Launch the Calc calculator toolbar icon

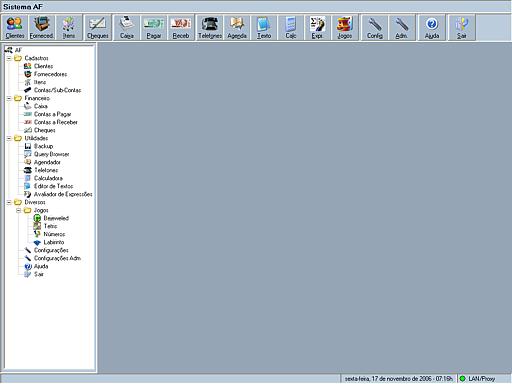pos(291,27)
